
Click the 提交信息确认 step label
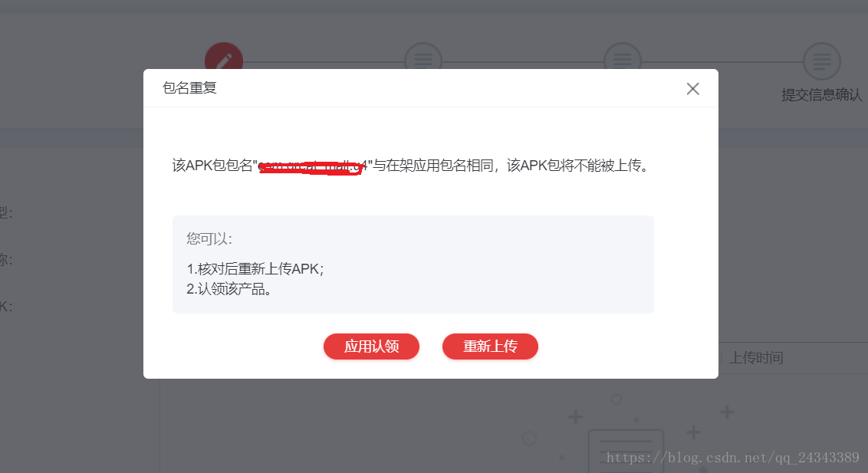tap(821, 95)
